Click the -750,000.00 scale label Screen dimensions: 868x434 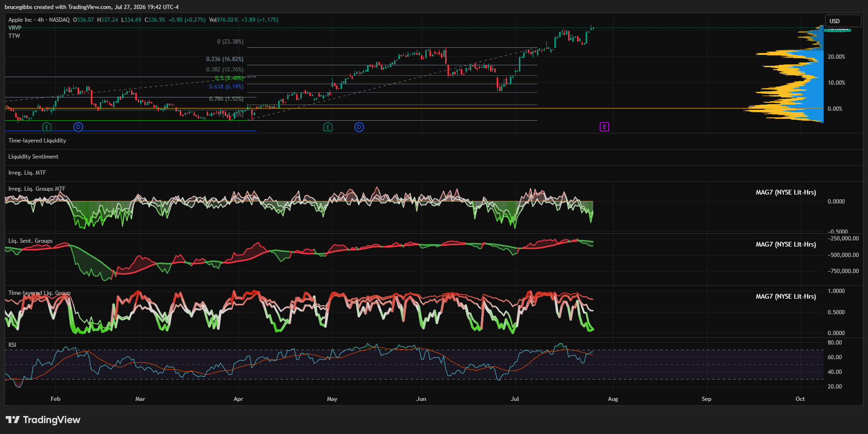click(x=843, y=271)
